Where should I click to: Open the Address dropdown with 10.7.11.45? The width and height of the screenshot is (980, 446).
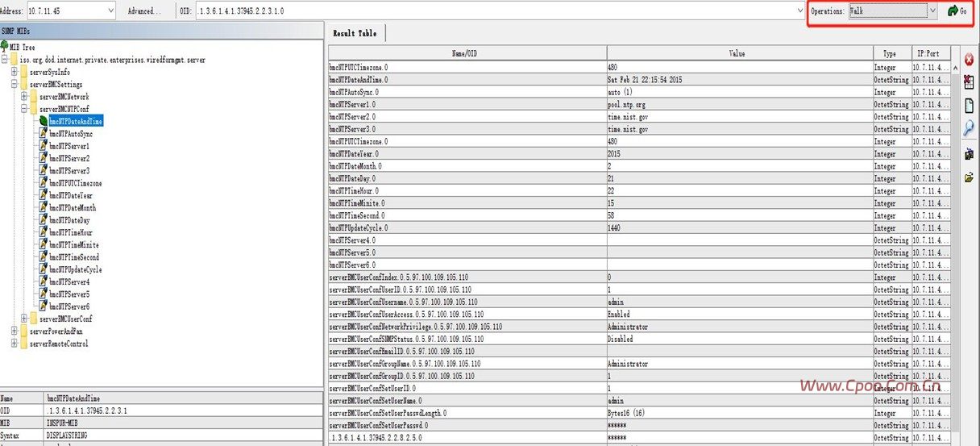coord(110,11)
